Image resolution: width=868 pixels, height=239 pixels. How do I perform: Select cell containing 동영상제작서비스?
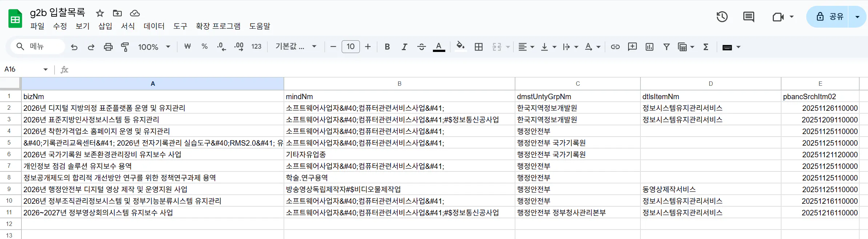[711, 189]
